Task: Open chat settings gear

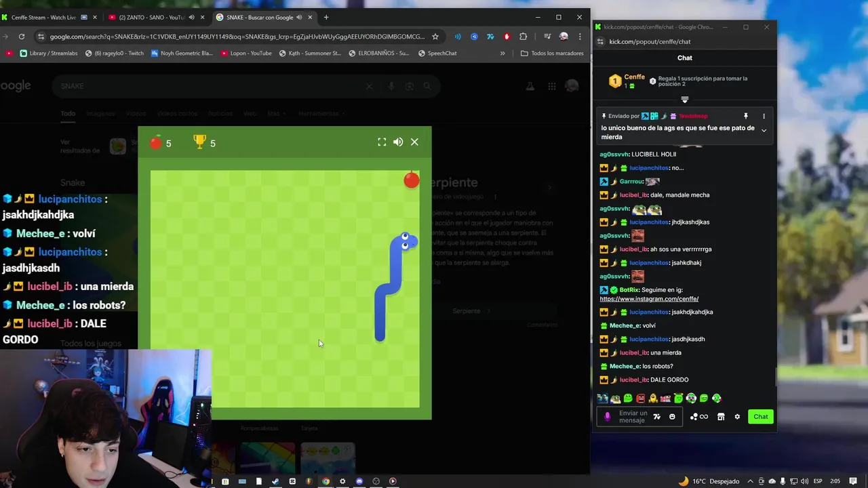Action: [x=737, y=417]
